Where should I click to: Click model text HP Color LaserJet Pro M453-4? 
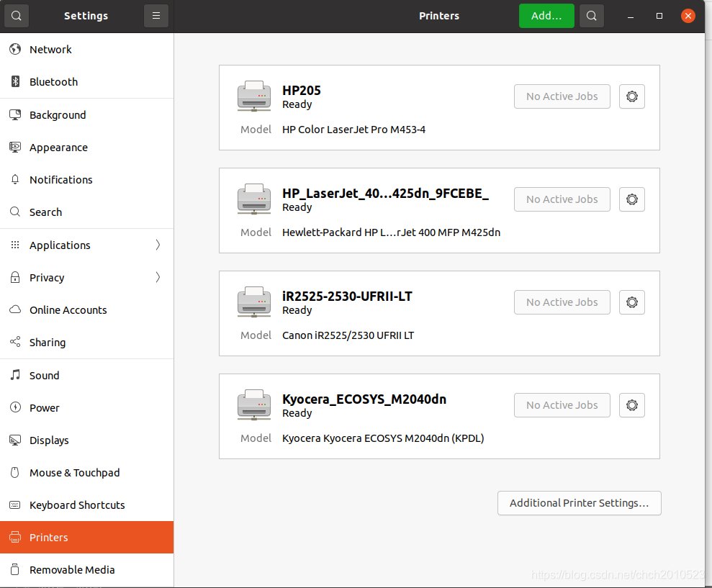pyautogui.click(x=353, y=130)
